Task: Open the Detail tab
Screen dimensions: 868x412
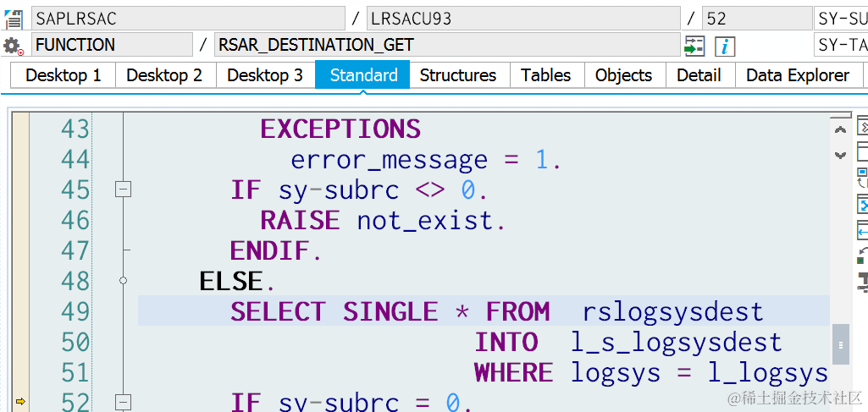Action: pos(699,75)
